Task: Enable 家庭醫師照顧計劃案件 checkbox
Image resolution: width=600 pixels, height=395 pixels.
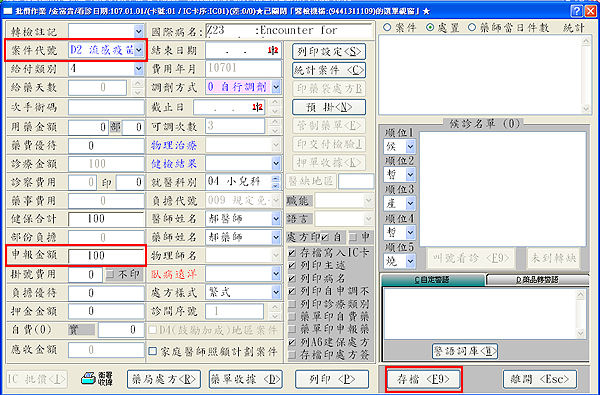Action: (x=153, y=351)
